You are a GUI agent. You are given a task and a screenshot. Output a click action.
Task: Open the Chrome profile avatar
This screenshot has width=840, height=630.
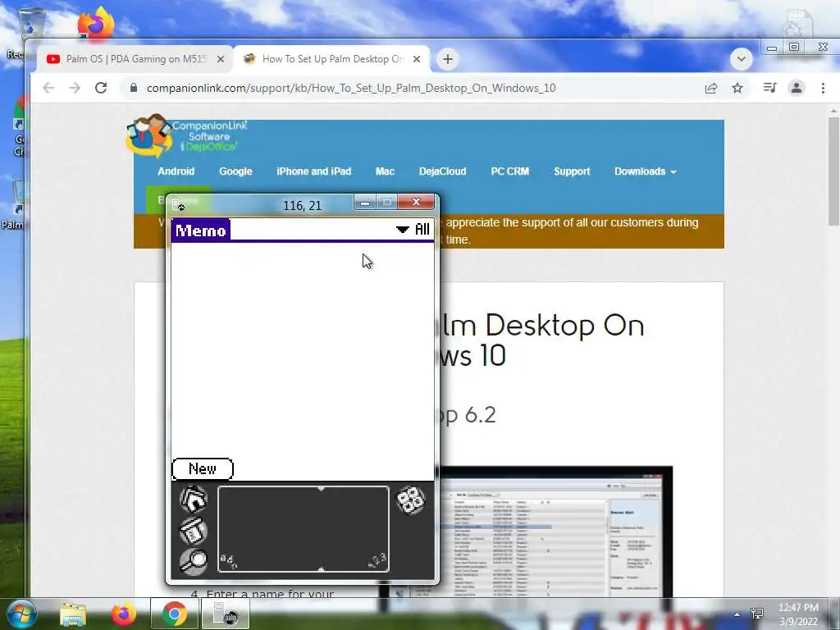(796, 88)
